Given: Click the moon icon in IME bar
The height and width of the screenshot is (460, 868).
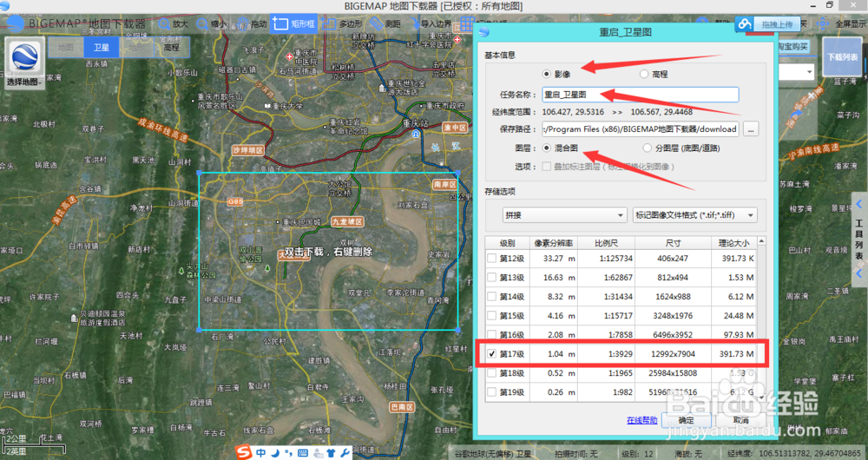Looking at the screenshot, I should point(275,453).
